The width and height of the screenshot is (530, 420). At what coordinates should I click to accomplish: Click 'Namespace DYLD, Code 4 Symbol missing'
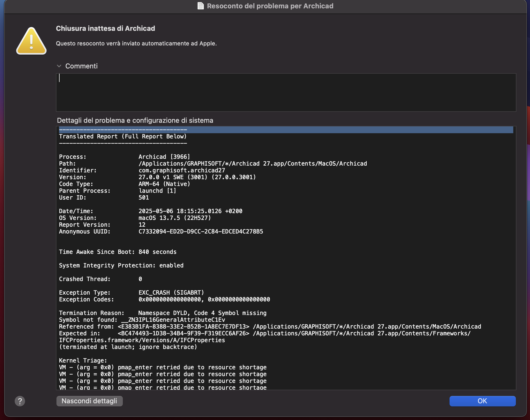pyautogui.click(x=202, y=313)
